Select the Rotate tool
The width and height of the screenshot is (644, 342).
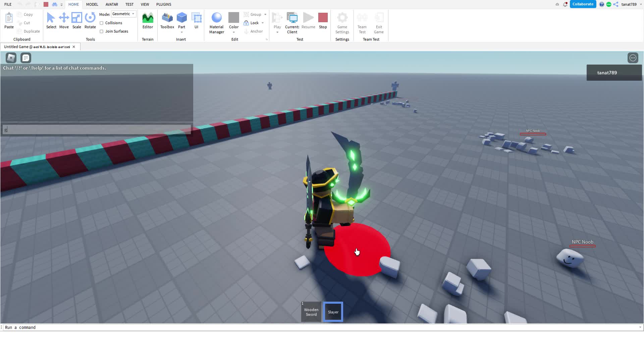90,20
